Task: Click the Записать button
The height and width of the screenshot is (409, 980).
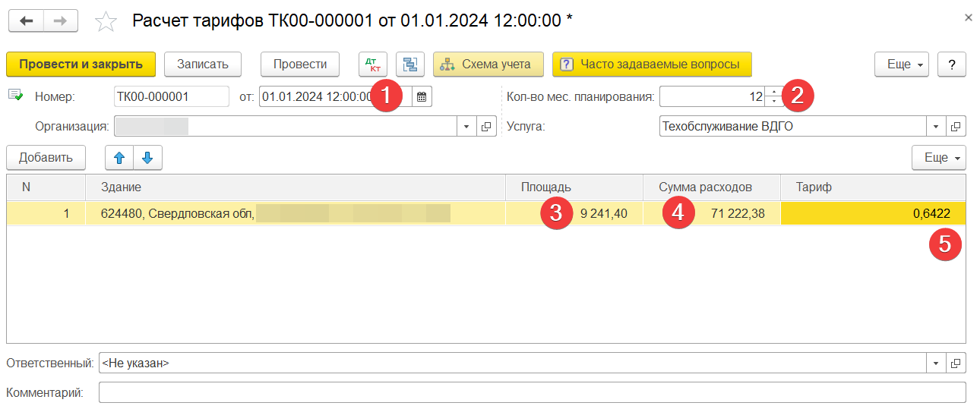Action: point(203,64)
